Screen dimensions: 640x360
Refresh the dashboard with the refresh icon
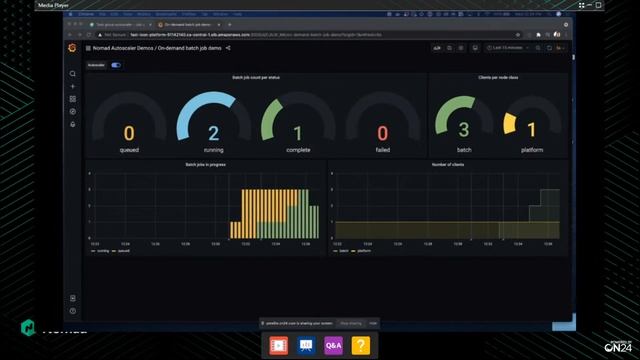coord(549,48)
